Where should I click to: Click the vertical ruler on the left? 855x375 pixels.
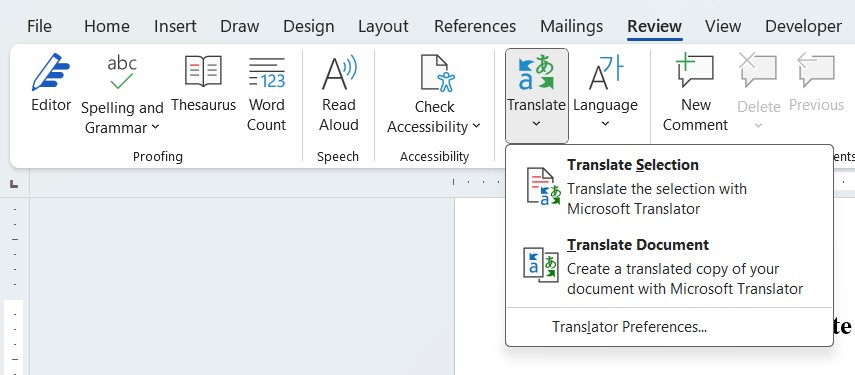(14, 286)
